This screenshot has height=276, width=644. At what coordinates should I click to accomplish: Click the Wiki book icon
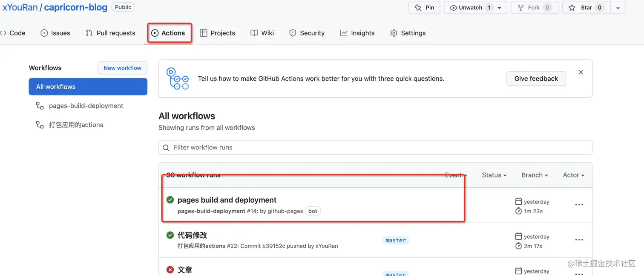[x=254, y=33]
